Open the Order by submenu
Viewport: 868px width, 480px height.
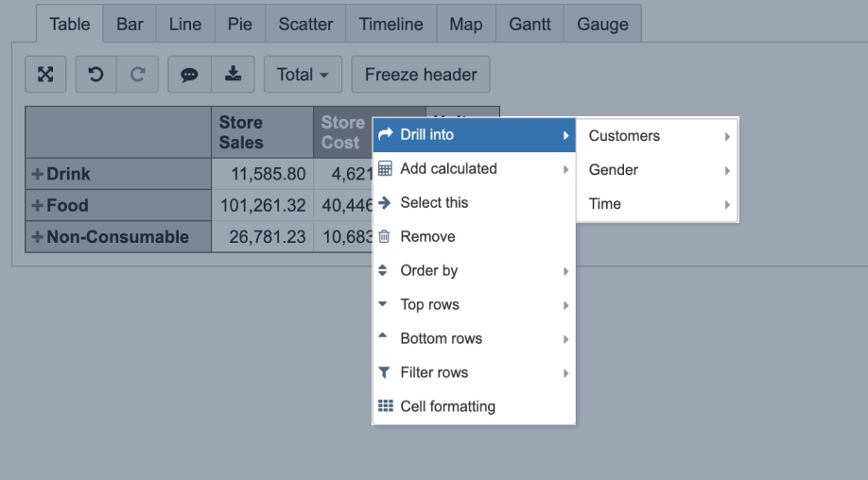coord(429,271)
